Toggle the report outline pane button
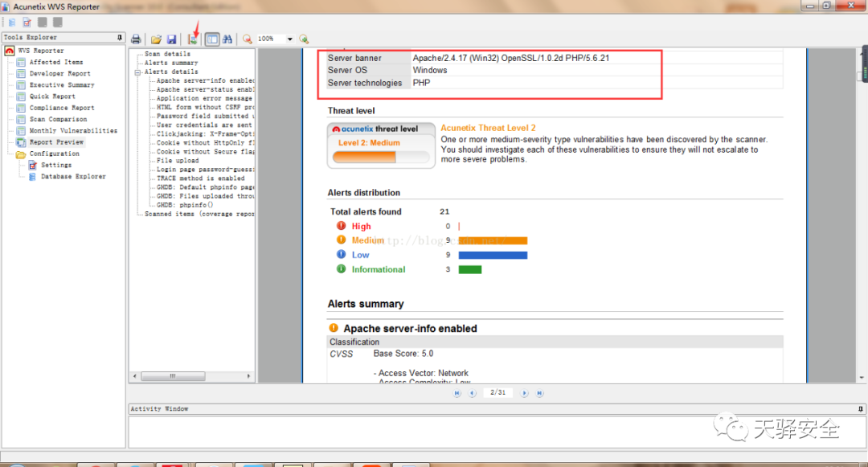Image resolution: width=868 pixels, height=467 pixels. click(212, 39)
